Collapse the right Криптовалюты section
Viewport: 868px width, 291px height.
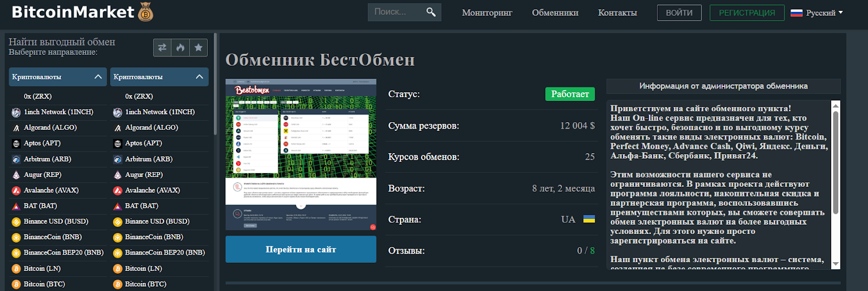click(x=159, y=77)
